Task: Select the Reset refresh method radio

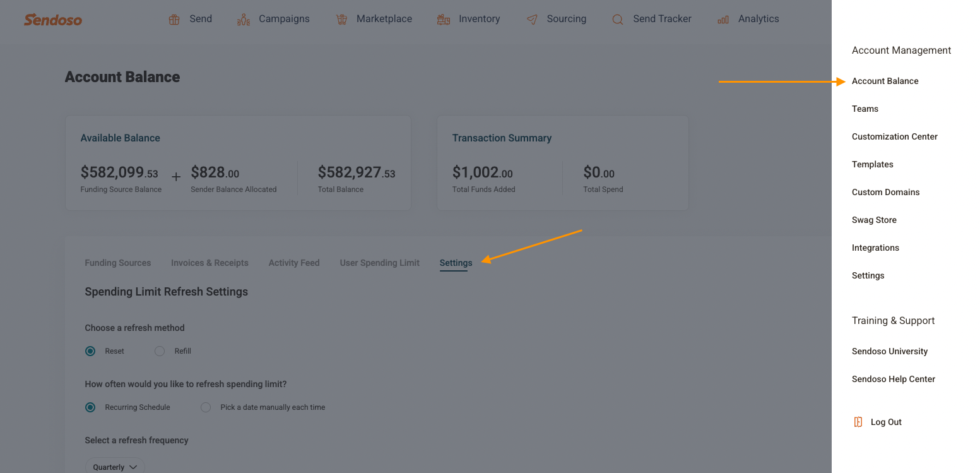Action: [x=90, y=351]
